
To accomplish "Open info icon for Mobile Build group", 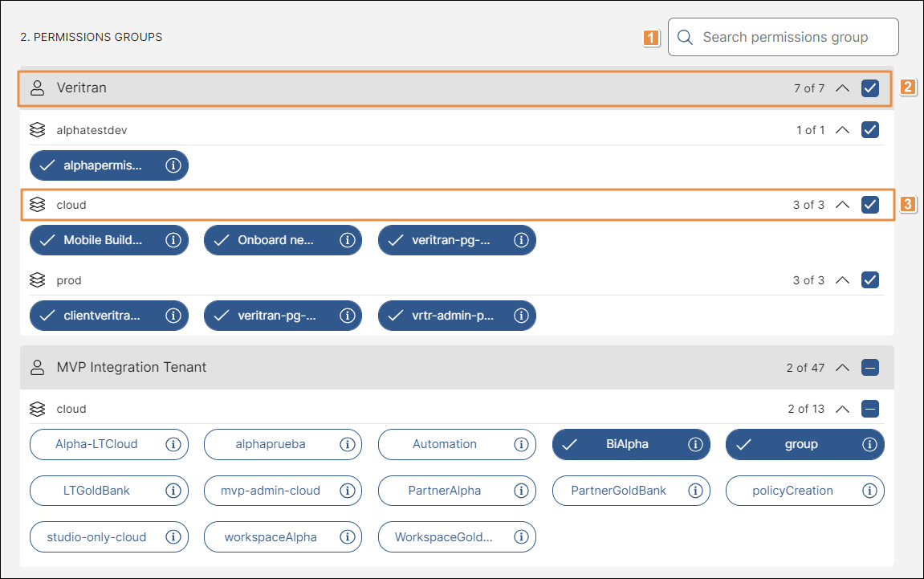I will (x=173, y=240).
